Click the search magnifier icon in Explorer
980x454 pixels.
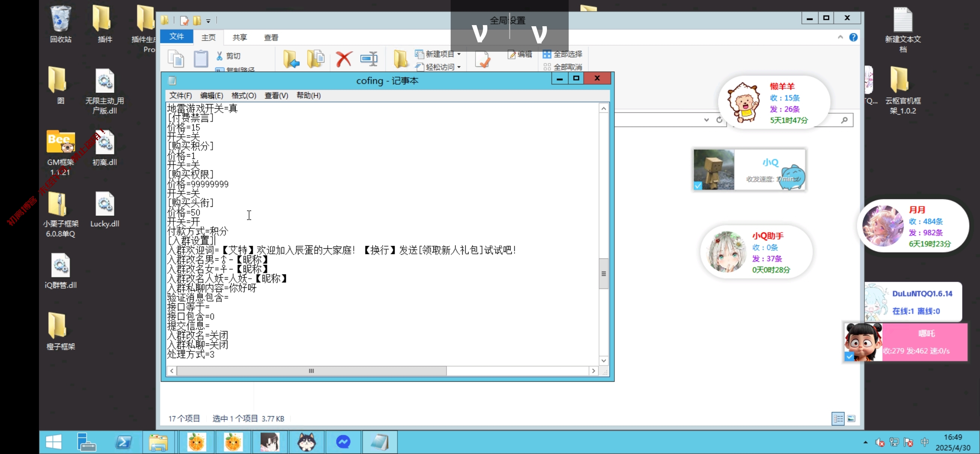click(x=844, y=120)
